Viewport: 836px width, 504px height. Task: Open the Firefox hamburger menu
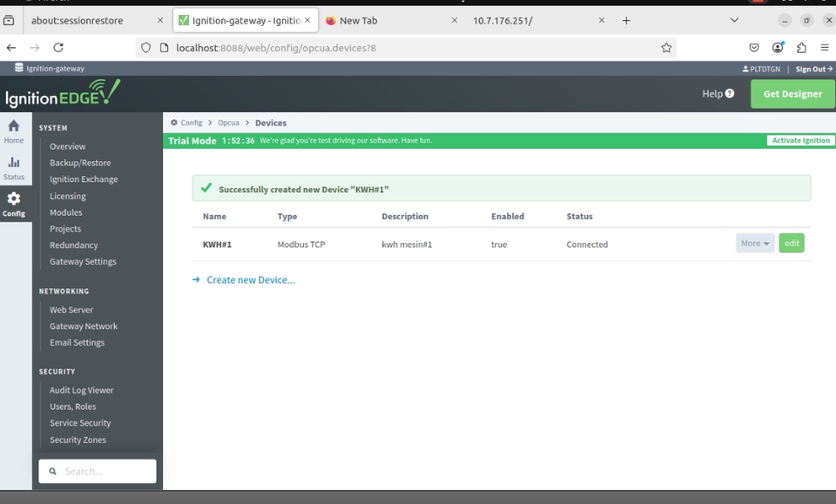click(x=825, y=48)
